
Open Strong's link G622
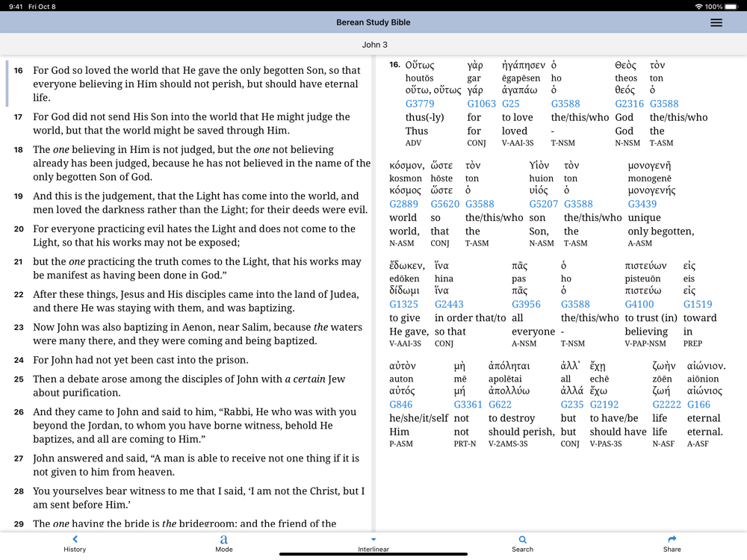[x=500, y=404]
